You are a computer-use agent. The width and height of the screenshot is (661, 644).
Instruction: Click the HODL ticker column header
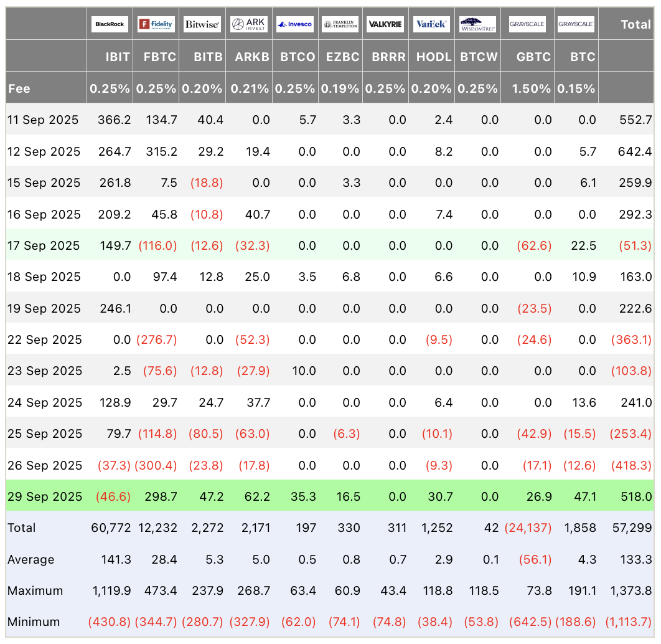pyautogui.click(x=433, y=57)
